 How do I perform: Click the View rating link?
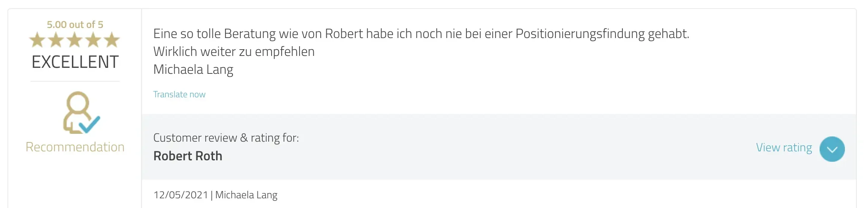click(x=784, y=148)
